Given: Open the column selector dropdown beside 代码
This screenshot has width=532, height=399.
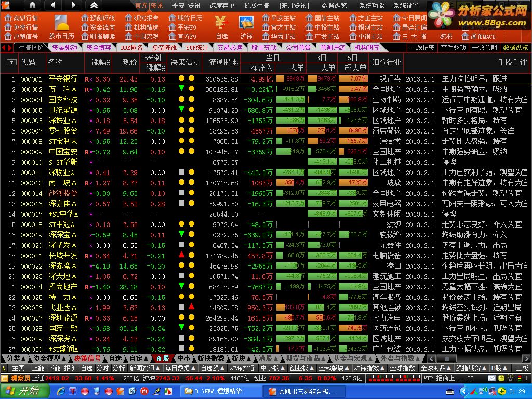Looking at the screenshot, I should click(x=11, y=62).
